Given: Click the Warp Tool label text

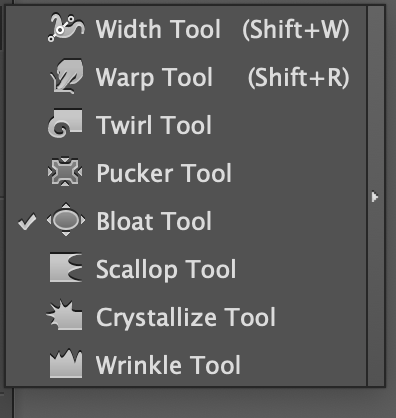Looking at the screenshot, I should coord(154,78).
